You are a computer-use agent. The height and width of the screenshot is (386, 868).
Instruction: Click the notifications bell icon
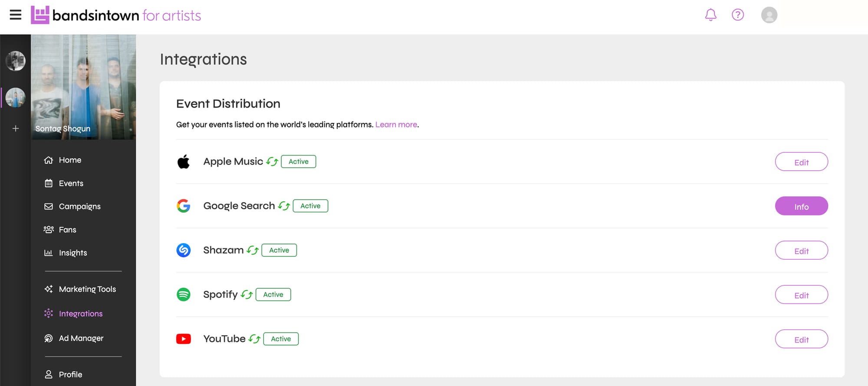coord(710,15)
